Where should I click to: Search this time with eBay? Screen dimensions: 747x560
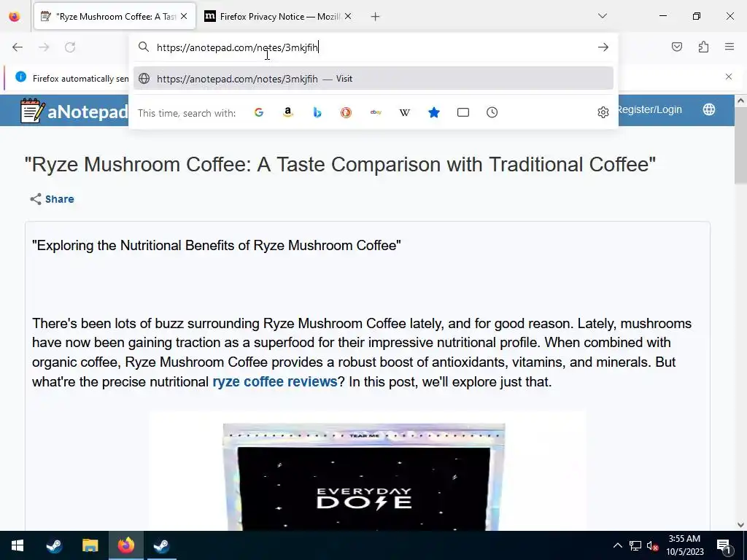coord(376,112)
